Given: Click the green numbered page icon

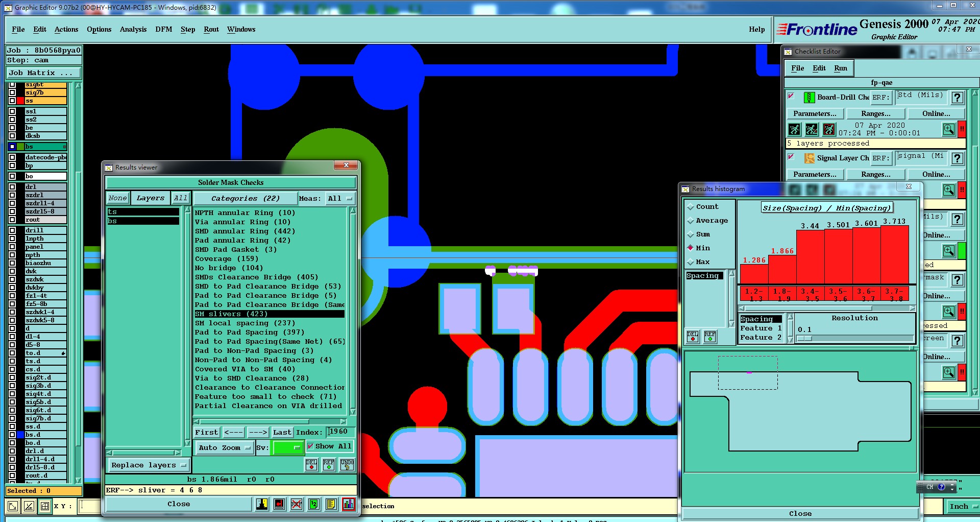Looking at the screenshot, I should coord(314,504).
